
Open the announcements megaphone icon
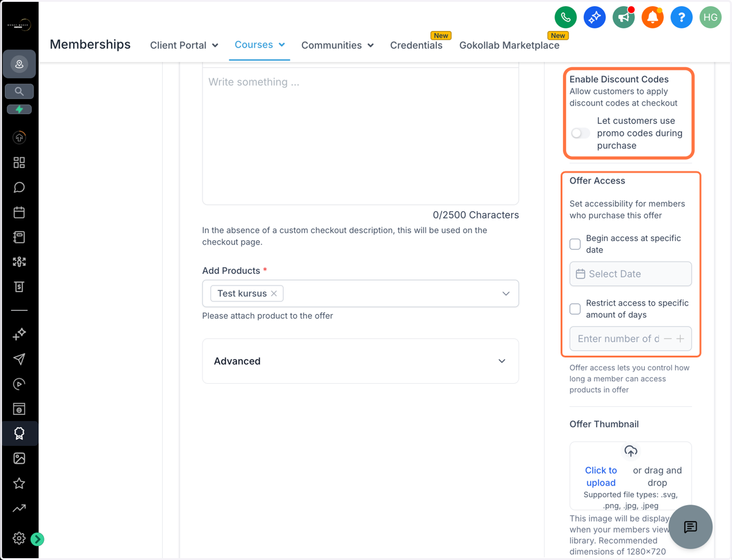623,17
